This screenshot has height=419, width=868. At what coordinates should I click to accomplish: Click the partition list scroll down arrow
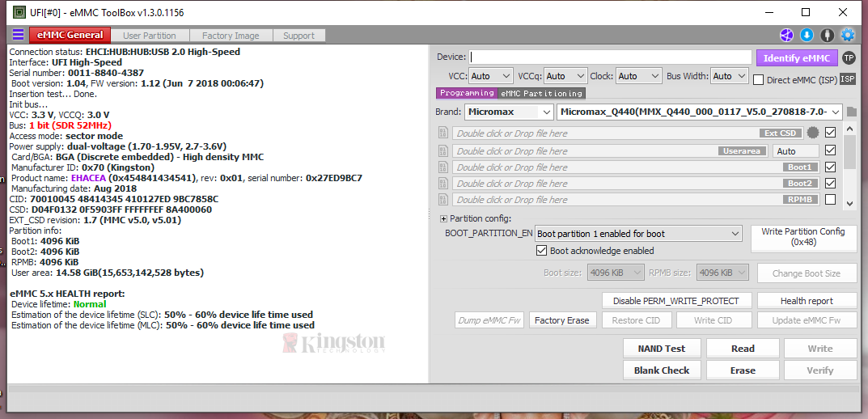(x=849, y=204)
